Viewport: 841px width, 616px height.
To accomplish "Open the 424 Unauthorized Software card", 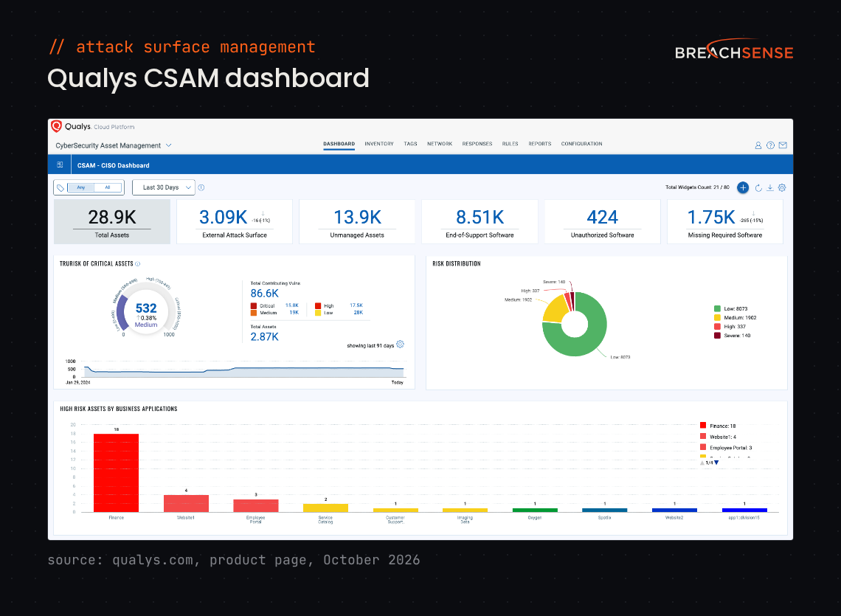I will point(602,221).
